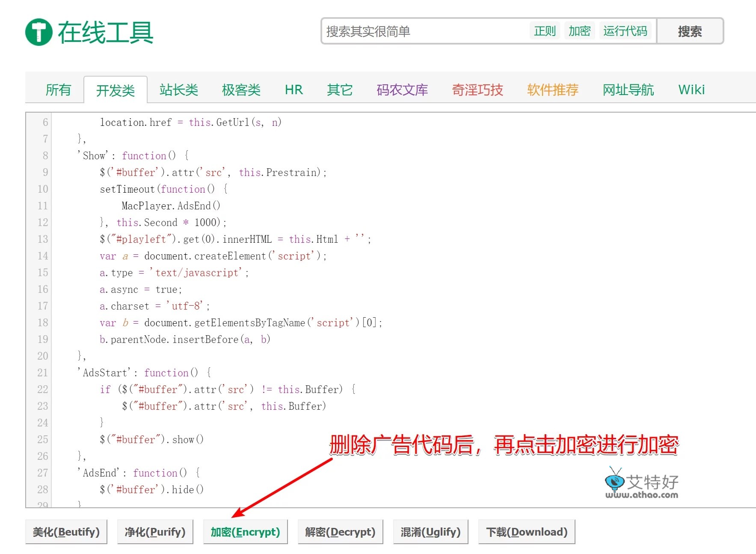Place cursor on code line 16 a.async
This screenshot has width=756, height=554.
(141, 289)
